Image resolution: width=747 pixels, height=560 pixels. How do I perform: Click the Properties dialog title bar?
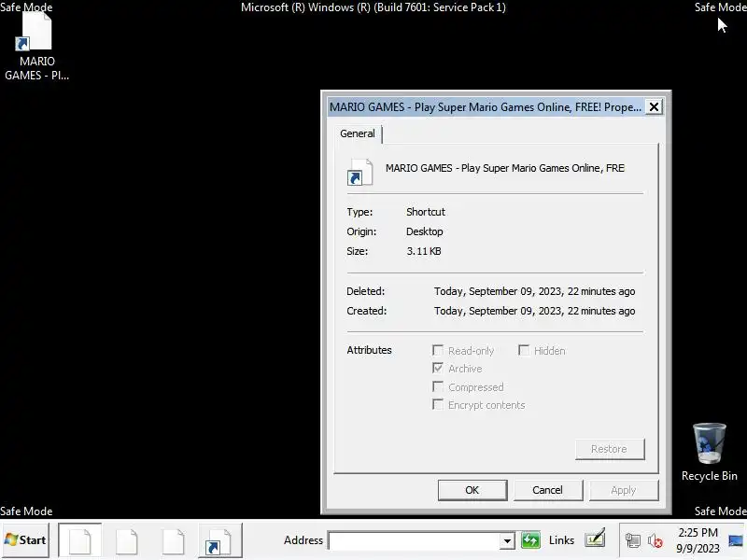pos(486,106)
